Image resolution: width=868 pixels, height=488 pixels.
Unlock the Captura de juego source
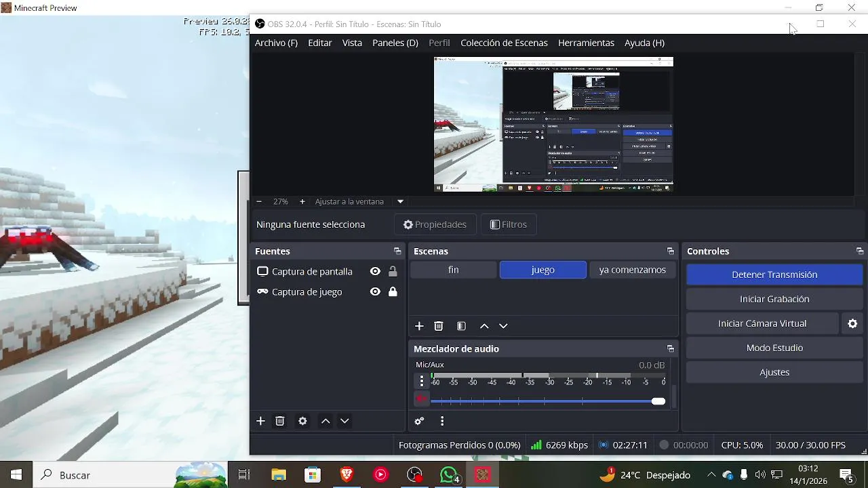click(393, 291)
